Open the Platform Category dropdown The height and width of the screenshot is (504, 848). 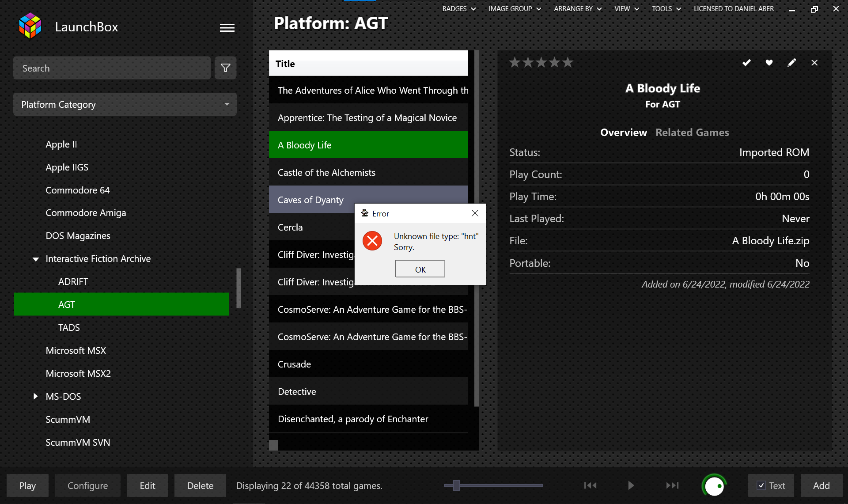[x=125, y=104]
